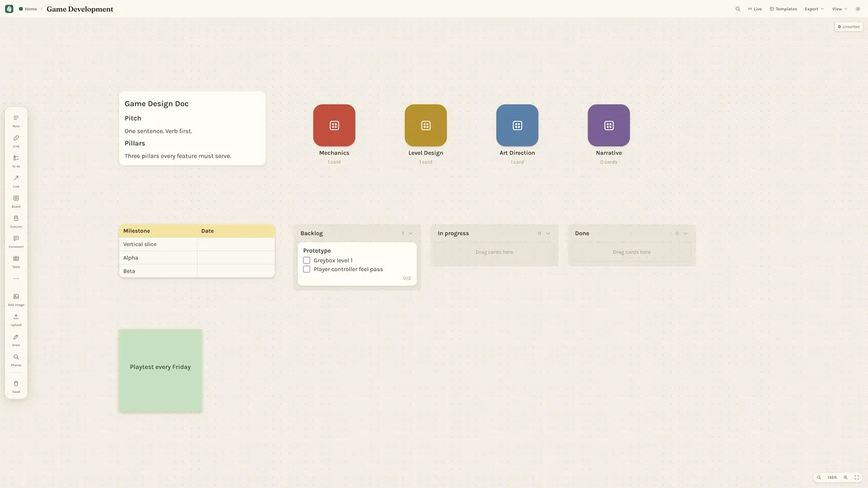Click the empty Date cell for Alpha
Viewport: 868px width, 488px height.
coord(236,258)
